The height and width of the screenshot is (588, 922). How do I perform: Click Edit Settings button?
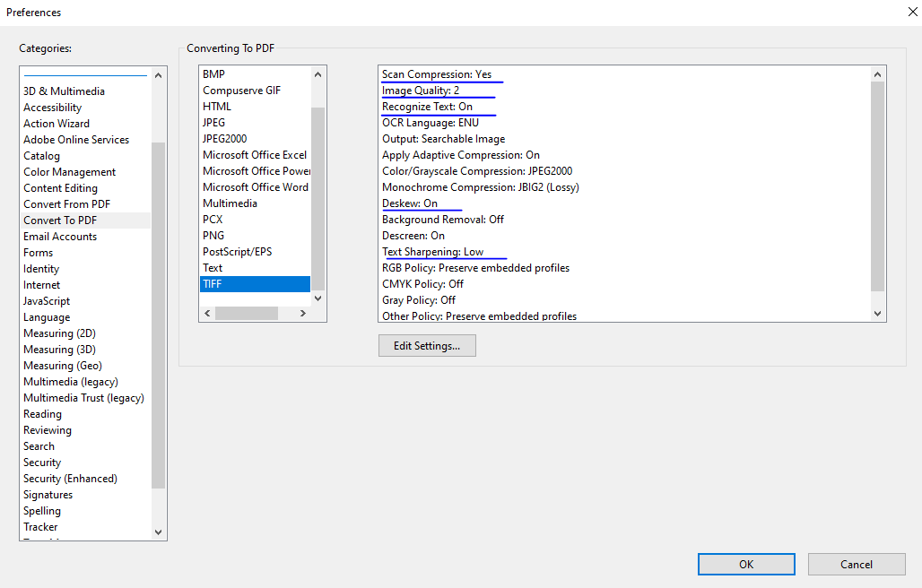427,346
